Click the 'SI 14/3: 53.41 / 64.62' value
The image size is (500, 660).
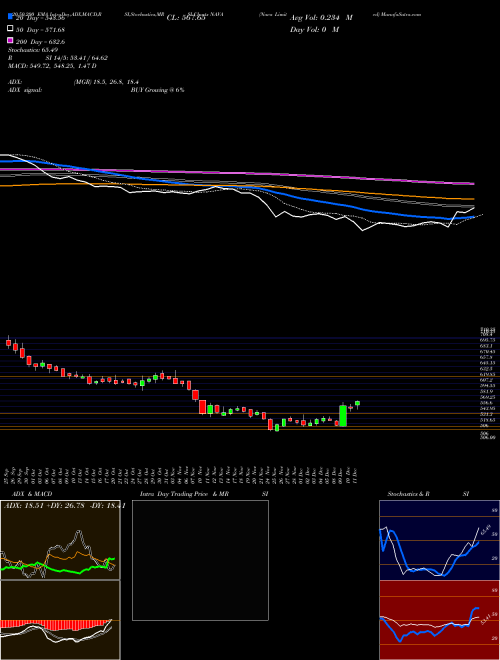76,58
